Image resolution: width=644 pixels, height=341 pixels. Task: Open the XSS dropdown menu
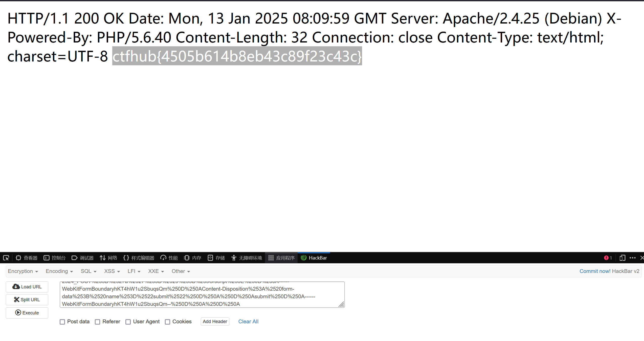(x=112, y=271)
